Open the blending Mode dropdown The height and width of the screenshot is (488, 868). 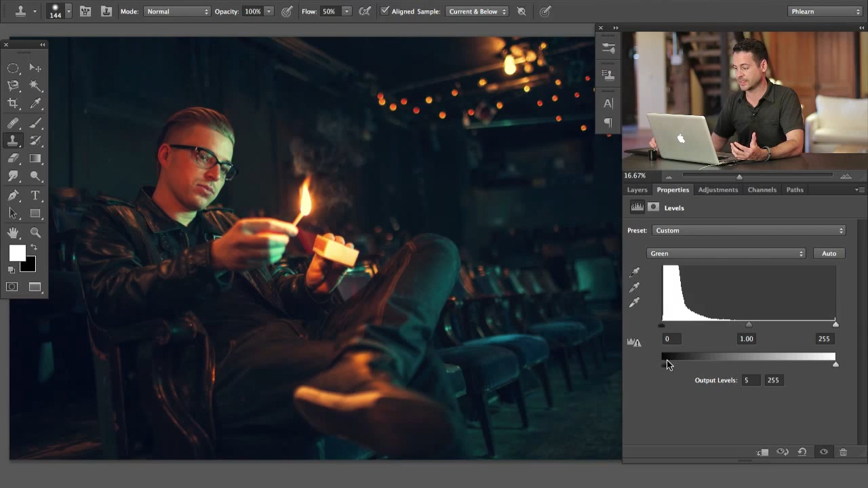pos(178,12)
